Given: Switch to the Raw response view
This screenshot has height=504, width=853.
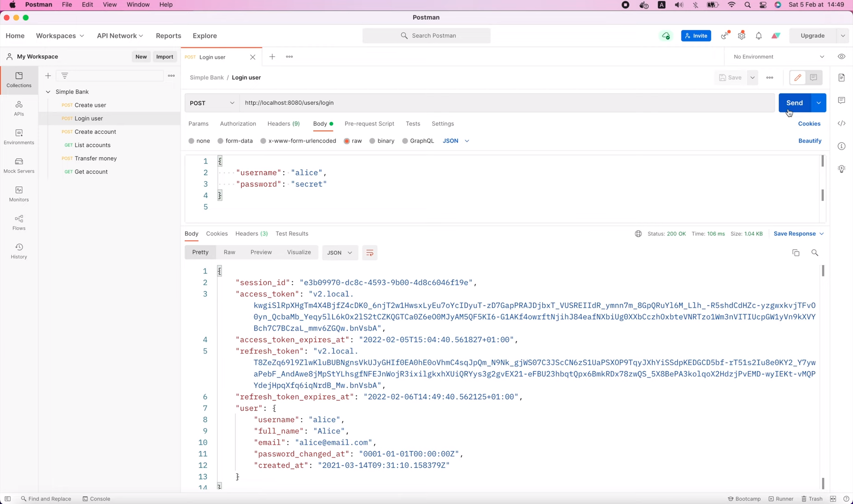Looking at the screenshot, I should coord(230,252).
